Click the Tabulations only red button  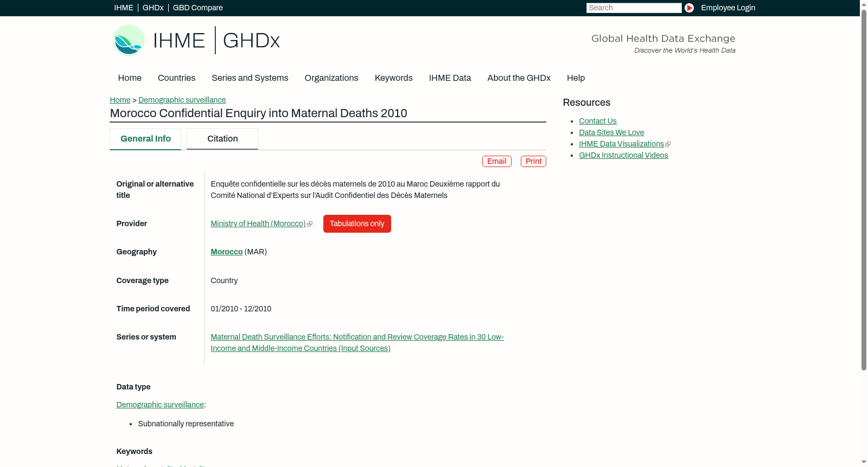point(357,223)
